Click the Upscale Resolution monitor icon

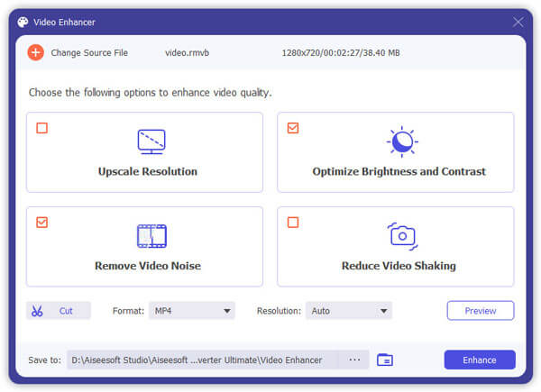pyautogui.click(x=151, y=141)
